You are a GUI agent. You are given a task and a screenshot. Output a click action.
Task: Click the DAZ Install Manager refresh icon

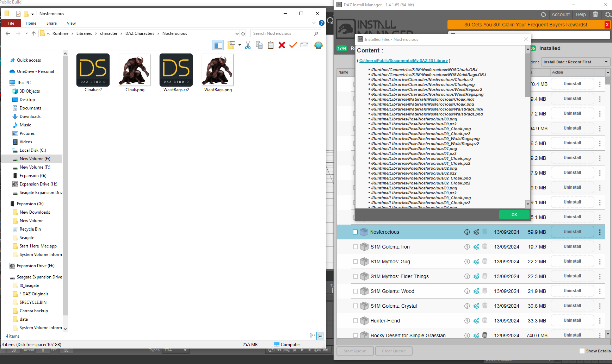click(543, 14)
